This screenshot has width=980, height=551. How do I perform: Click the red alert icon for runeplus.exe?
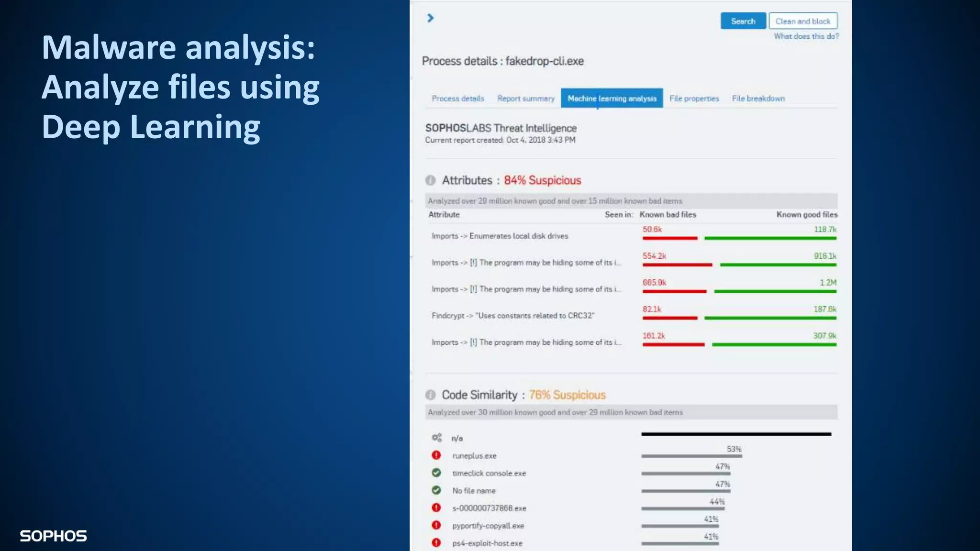436,455
